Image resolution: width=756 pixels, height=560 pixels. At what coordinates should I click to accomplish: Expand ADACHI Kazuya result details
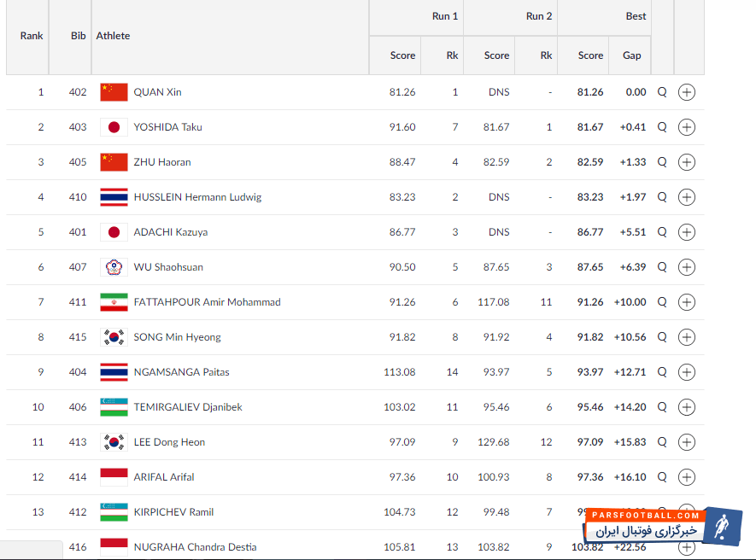pyautogui.click(x=686, y=232)
